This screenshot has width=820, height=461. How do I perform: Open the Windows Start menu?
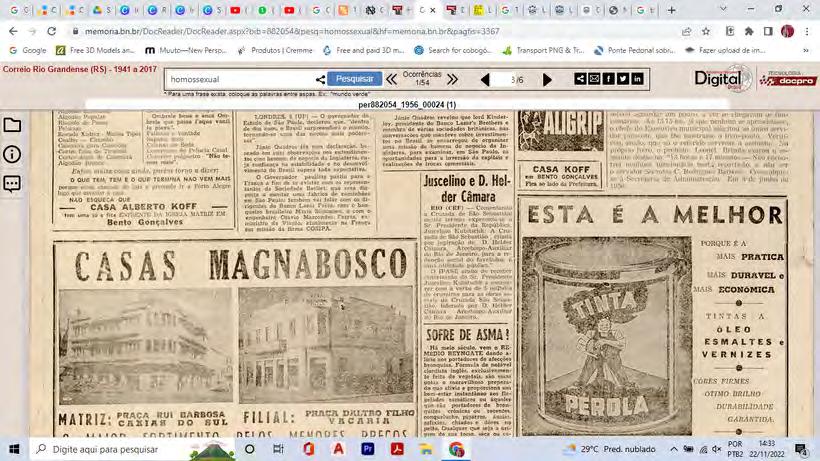14,449
